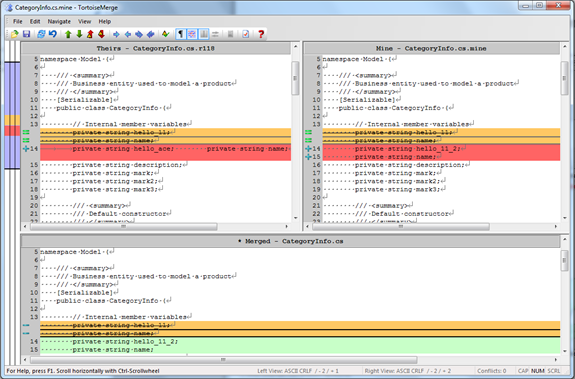The height and width of the screenshot is (379, 575).
Task: Click equal marker beside Theirs removed hello_11 line
Action: (x=26, y=132)
